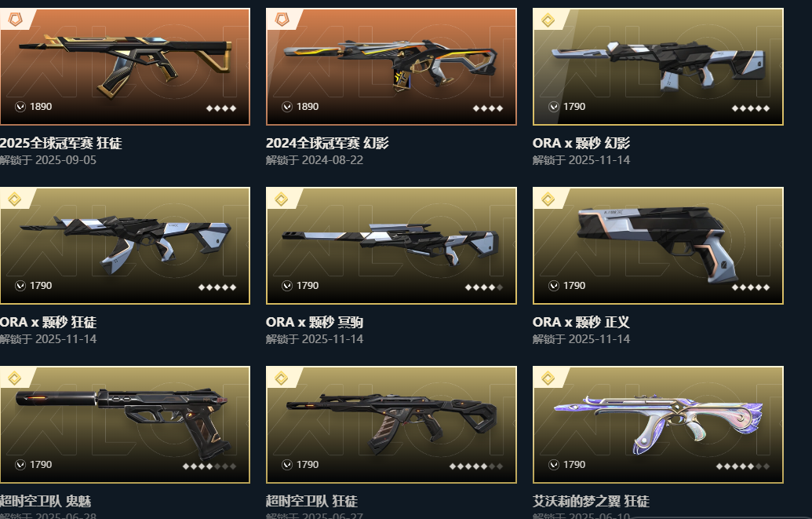Image resolution: width=812 pixels, height=519 pixels.
Task: Open the ORA x 颗秒 正义 pistol thumbnail
Action: coord(657,245)
